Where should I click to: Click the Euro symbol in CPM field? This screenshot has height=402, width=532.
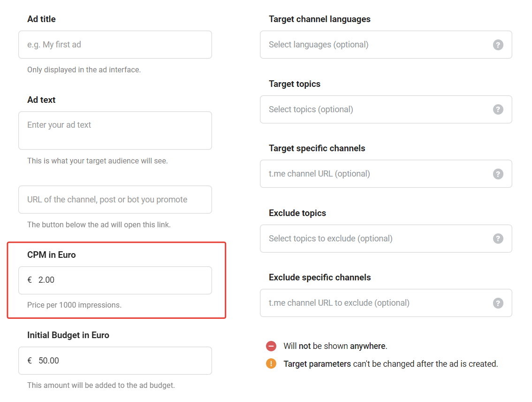tap(30, 280)
